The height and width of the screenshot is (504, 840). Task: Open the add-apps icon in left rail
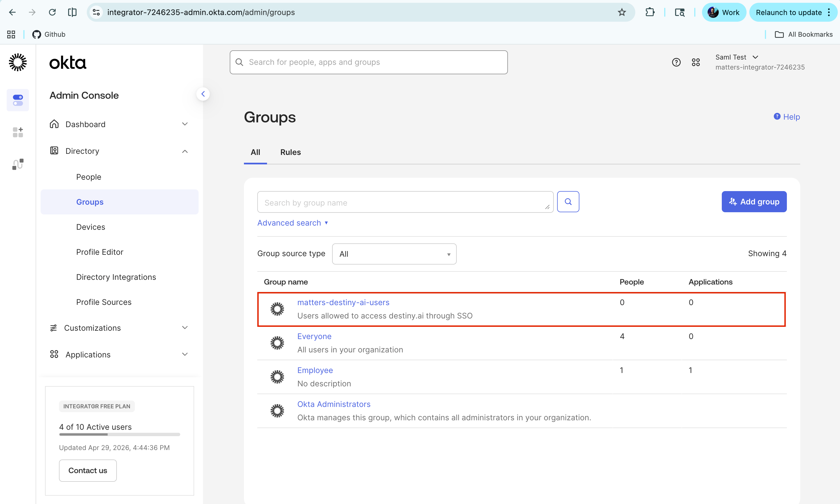pos(18,132)
